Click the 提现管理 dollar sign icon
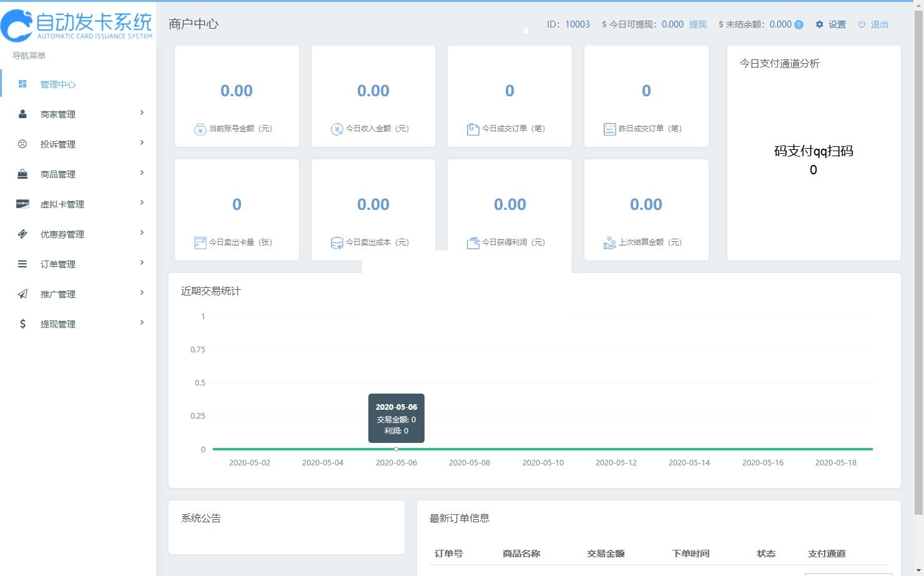Viewport: 924px width, 576px height. coord(22,324)
